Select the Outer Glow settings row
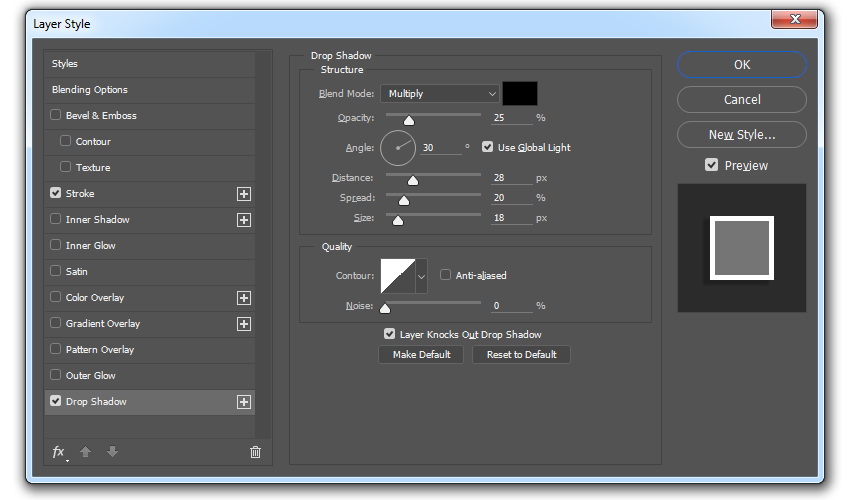The image size is (850, 500). (150, 376)
